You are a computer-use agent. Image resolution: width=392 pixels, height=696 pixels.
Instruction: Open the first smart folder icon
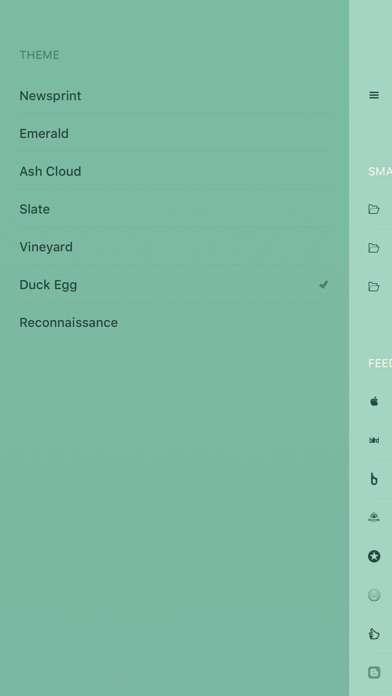(x=374, y=209)
